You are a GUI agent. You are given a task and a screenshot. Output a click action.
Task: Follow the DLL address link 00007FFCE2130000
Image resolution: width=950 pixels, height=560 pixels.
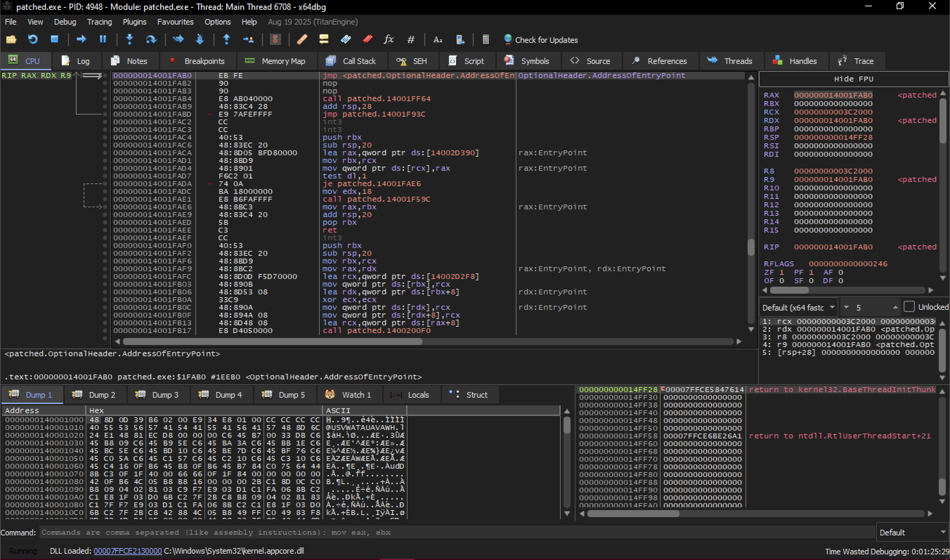pyautogui.click(x=128, y=551)
